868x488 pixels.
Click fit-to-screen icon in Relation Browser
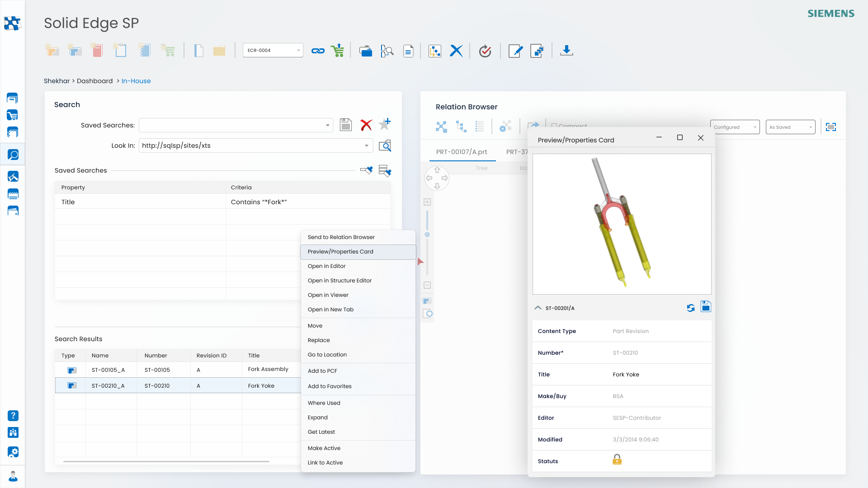[831, 127]
